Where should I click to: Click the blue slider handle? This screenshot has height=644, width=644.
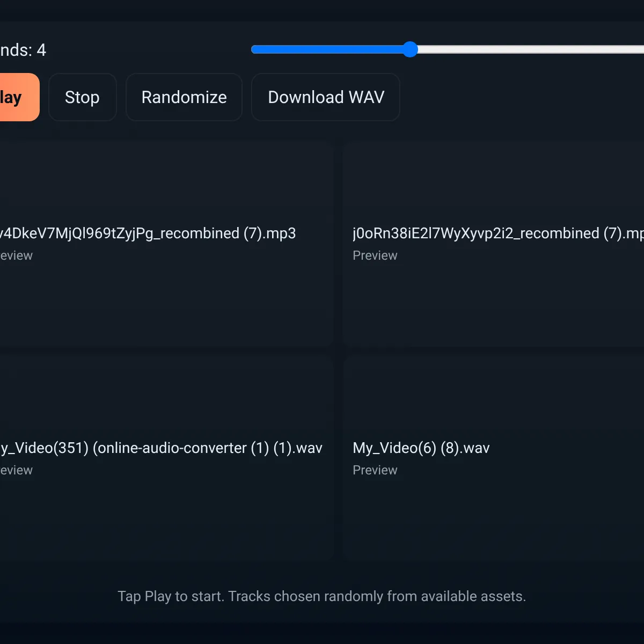coord(410,49)
